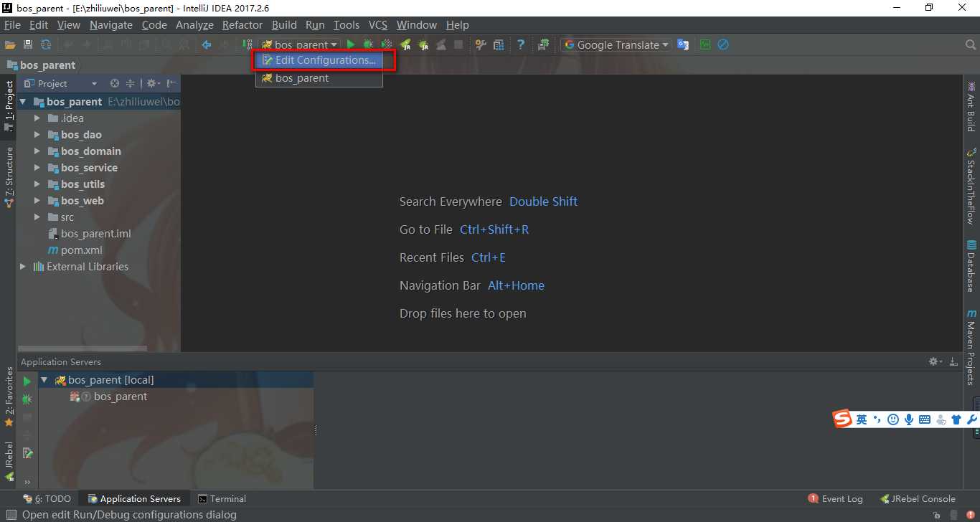This screenshot has height=522, width=980.
Task: Expand the bos_dao module
Action: 37,135
